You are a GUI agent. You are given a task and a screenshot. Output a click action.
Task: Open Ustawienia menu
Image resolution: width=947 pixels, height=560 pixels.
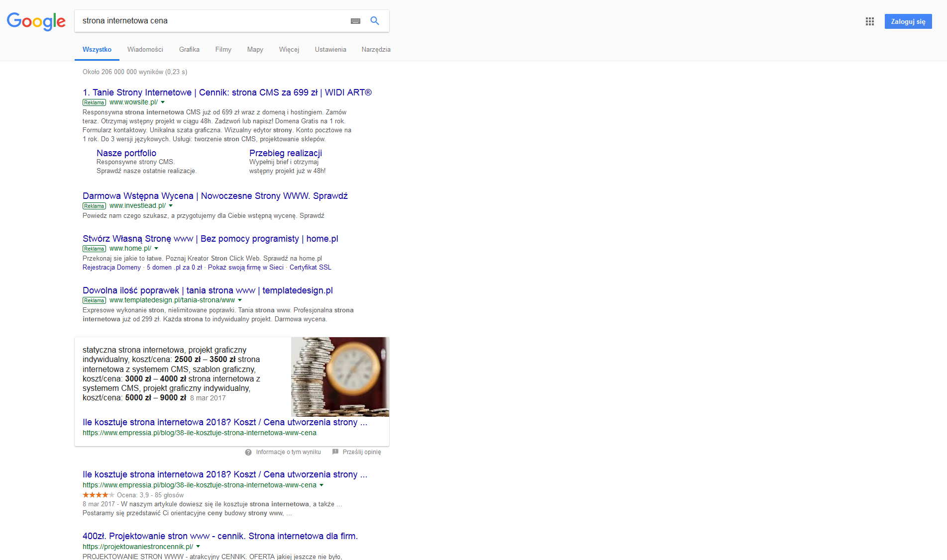[330, 49]
